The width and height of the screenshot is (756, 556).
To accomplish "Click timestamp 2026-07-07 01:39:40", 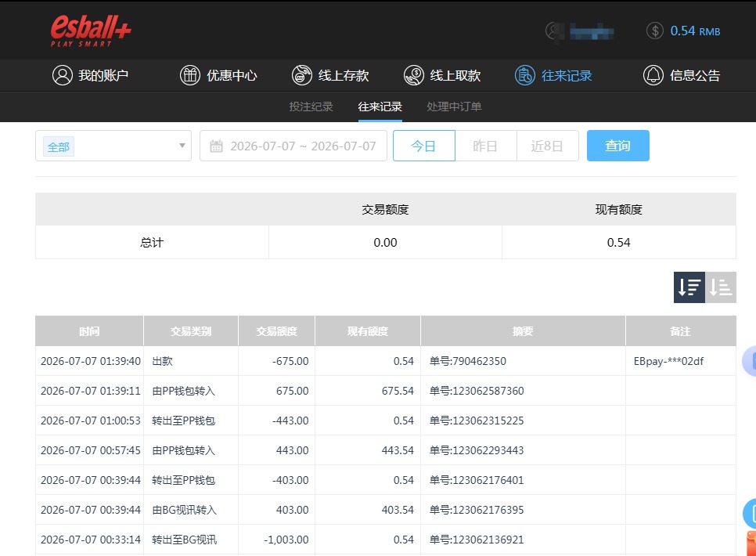I will tap(91, 361).
